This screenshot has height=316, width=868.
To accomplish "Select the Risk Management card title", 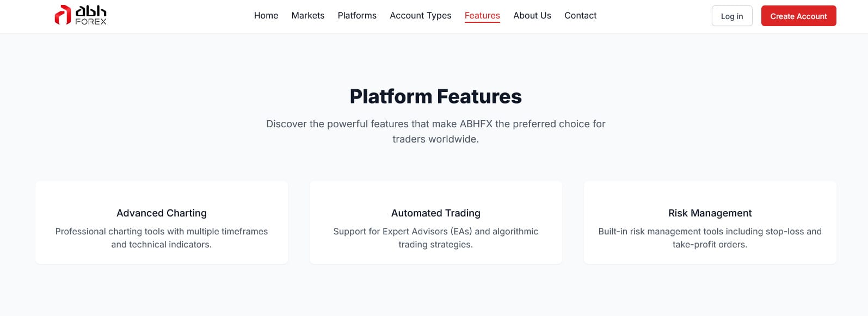I will point(710,213).
